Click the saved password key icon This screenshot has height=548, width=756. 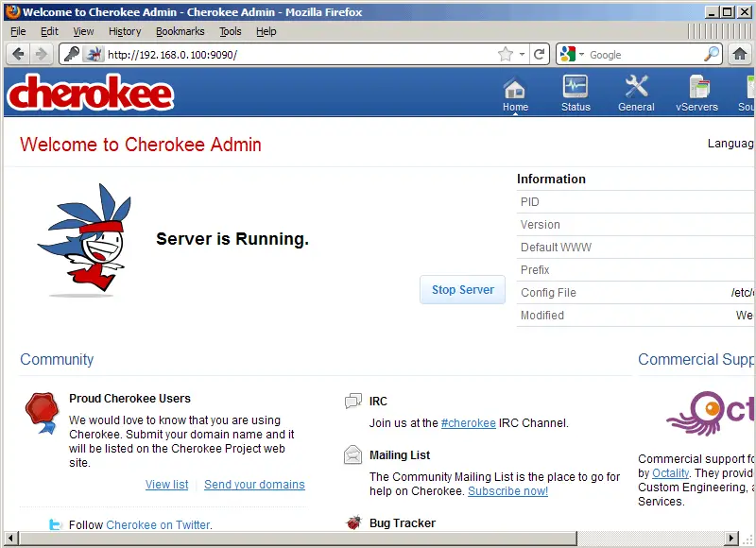click(x=72, y=54)
